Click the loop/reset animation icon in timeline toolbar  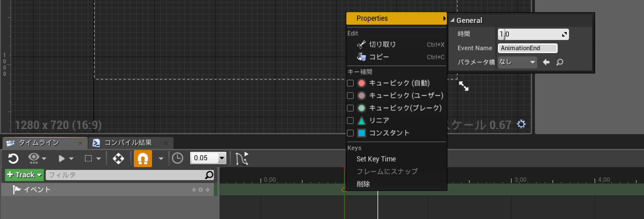click(x=13, y=158)
